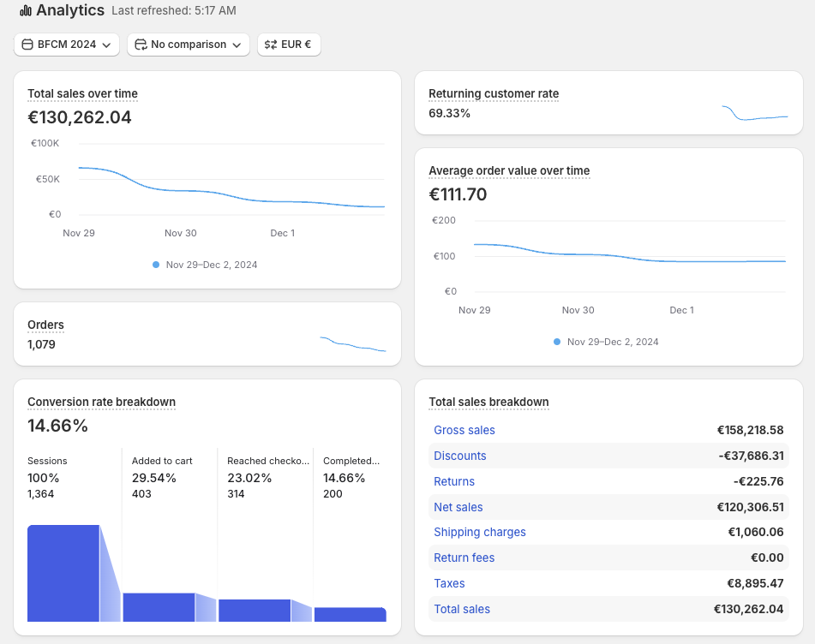Open the Discounts breakdown link
Image resolution: width=815 pixels, height=644 pixels.
[x=460, y=456]
